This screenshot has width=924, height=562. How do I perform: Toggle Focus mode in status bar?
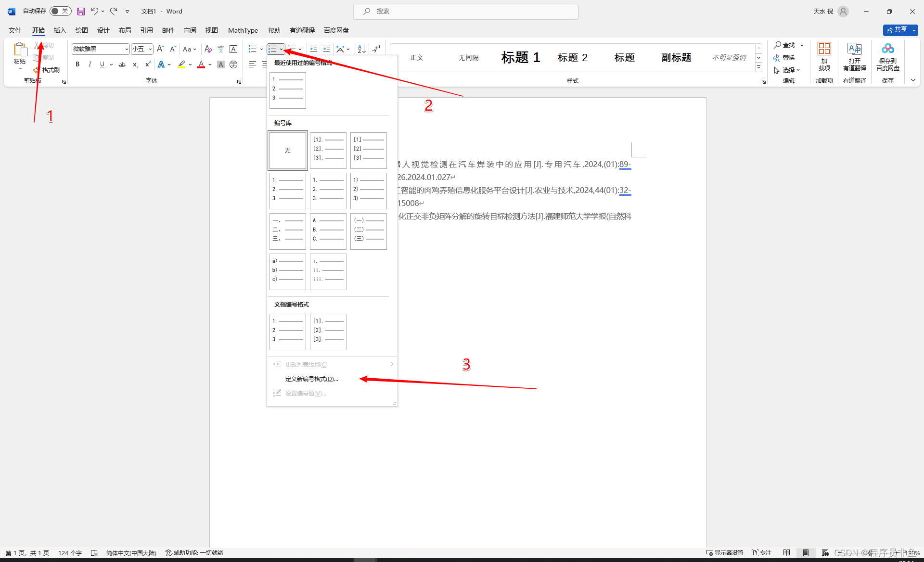pyautogui.click(x=761, y=553)
